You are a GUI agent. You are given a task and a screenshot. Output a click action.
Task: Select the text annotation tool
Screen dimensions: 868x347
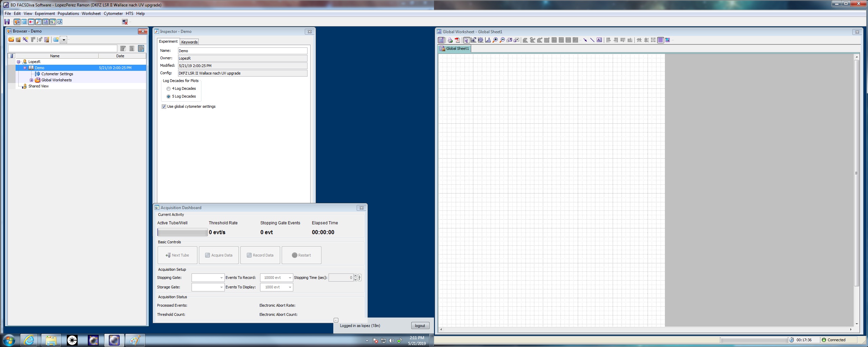(x=599, y=40)
